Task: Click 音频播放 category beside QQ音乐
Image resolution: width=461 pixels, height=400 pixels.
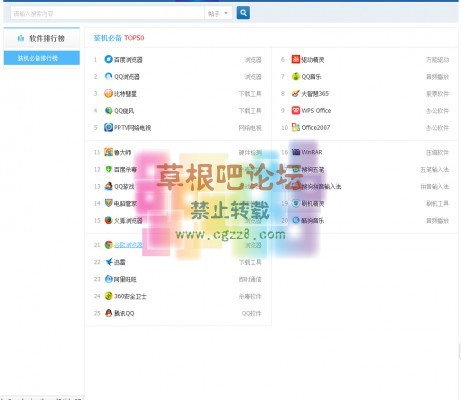Action: (x=437, y=77)
